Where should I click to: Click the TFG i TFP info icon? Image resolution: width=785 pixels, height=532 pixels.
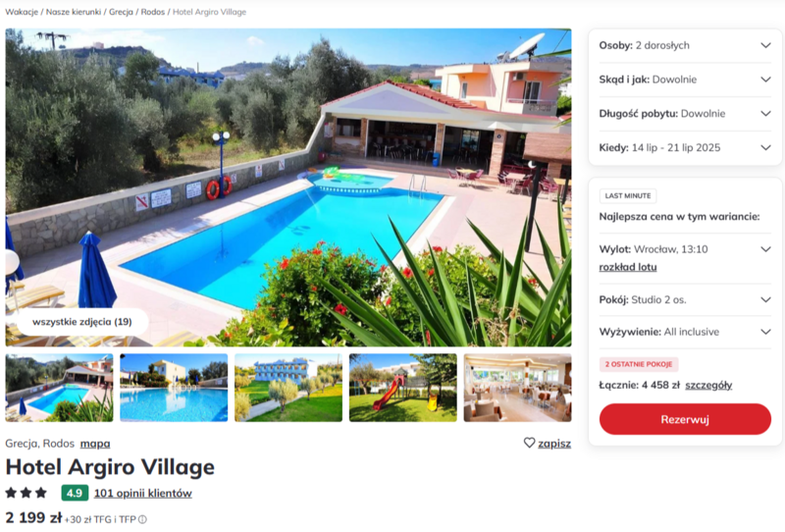pos(142,519)
